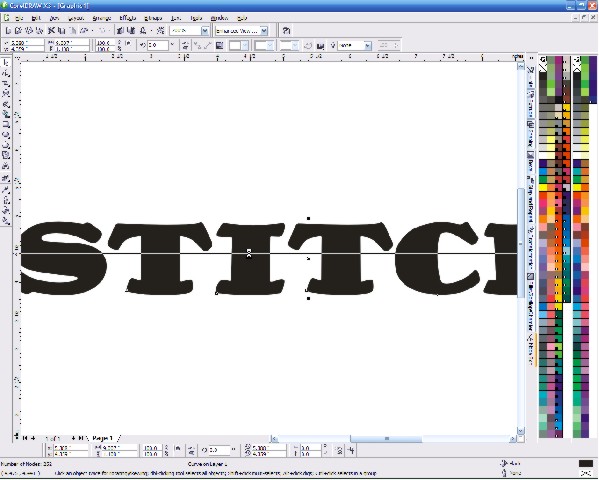Toggle lock ratio in bottom transform toolbar

click(x=177, y=449)
